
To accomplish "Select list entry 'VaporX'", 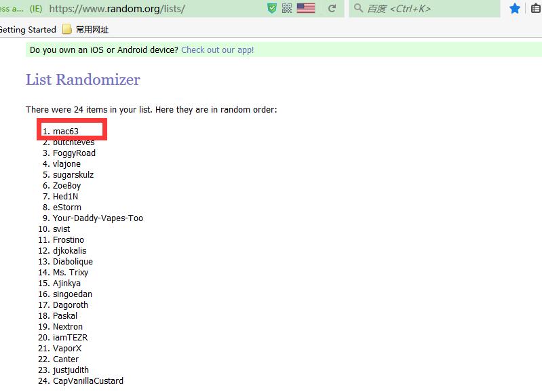I will pyautogui.click(x=67, y=349).
